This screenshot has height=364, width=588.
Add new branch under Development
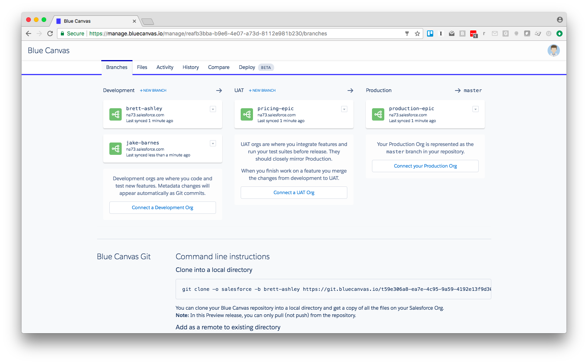point(153,91)
